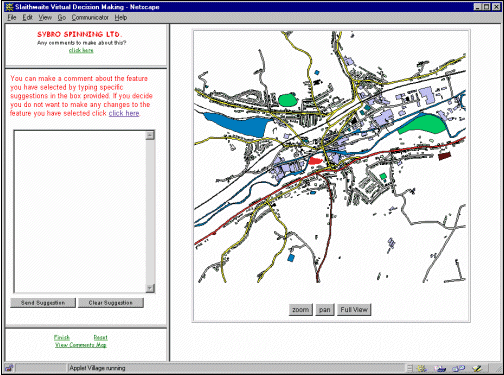Click the pan button below the map
This screenshot has width=504, height=375.
point(325,310)
